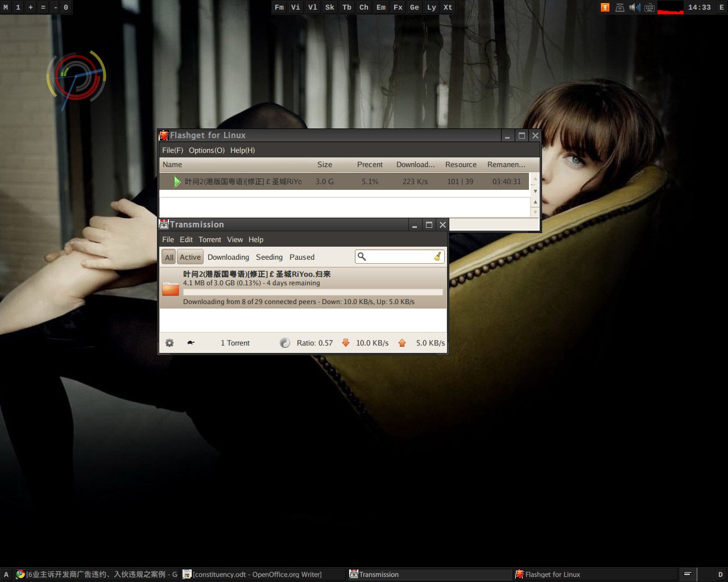Open the orange download tray icon
The height and width of the screenshot is (582, 728).
(x=605, y=7)
